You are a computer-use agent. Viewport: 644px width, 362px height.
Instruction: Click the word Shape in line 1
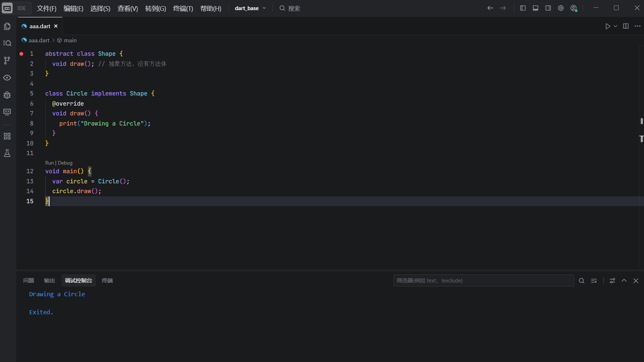107,54
